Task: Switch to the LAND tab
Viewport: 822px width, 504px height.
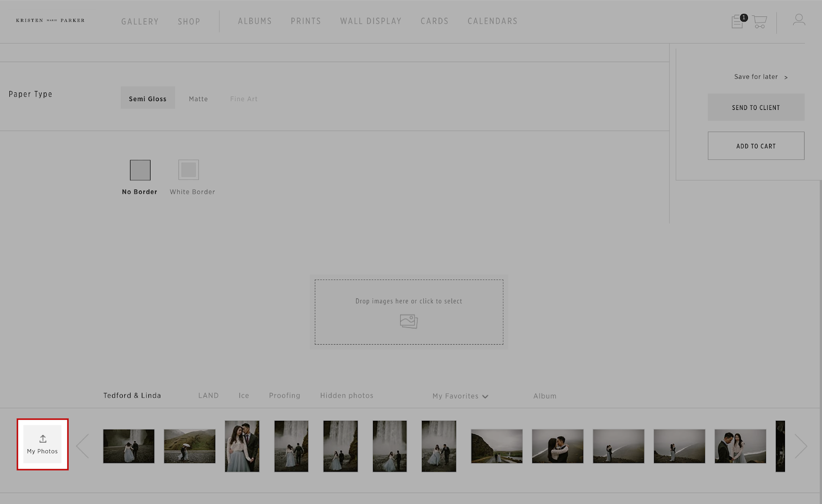Action: click(209, 396)
